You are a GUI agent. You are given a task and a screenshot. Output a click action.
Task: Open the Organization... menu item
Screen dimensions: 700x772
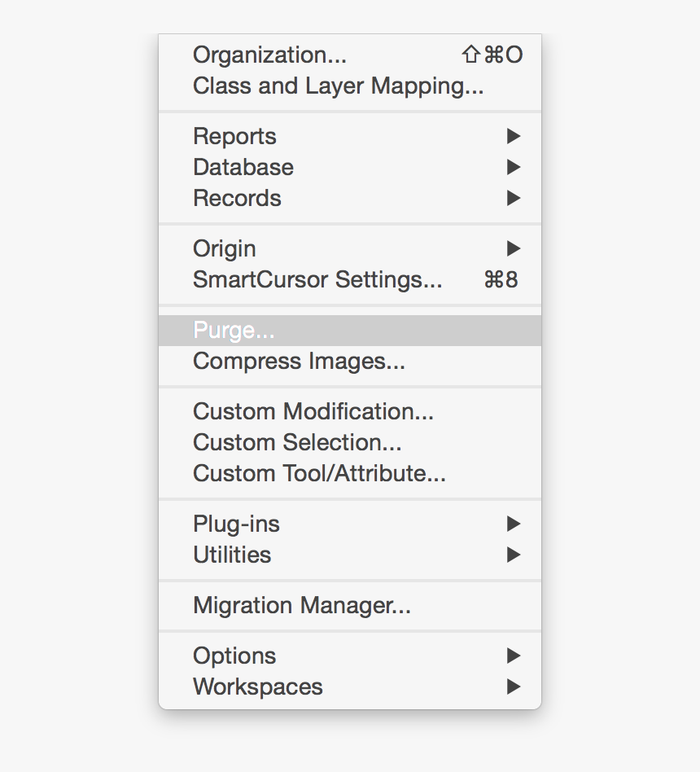(x=269, y=55)
